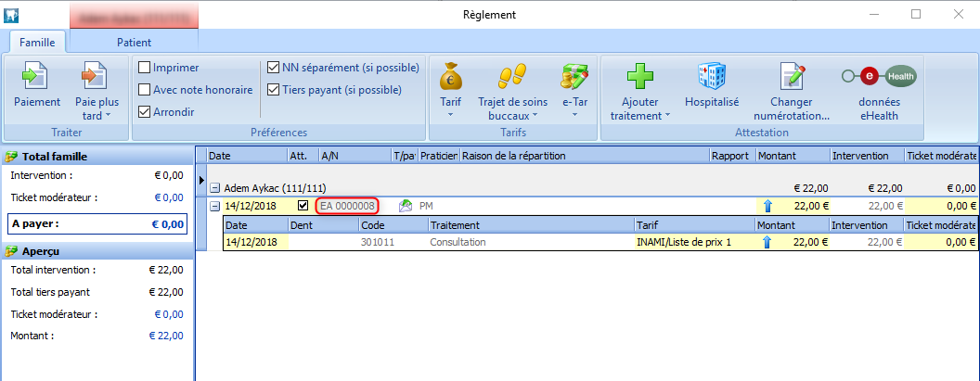Open données eHealth
980x381 pixels.
pos(878,76)
